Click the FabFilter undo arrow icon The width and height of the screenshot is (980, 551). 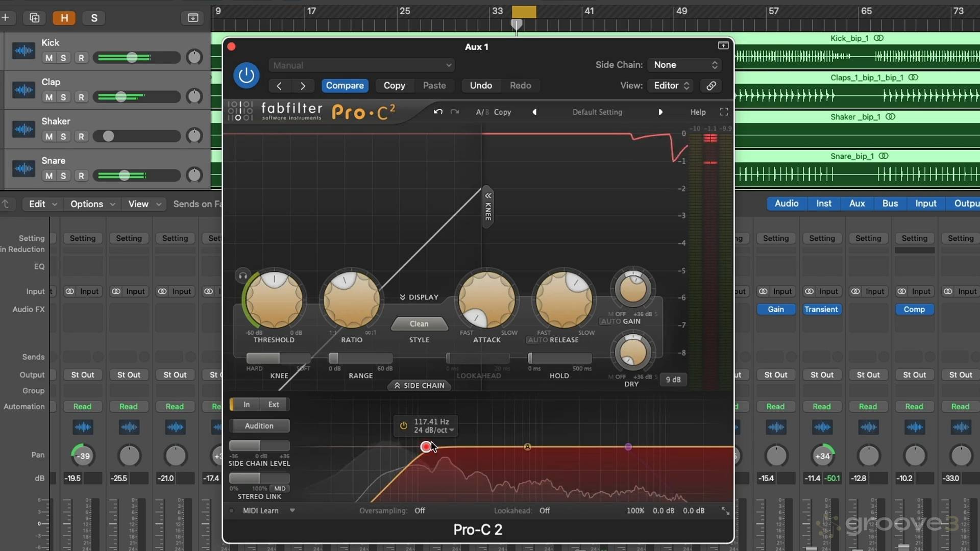point(438,112)
